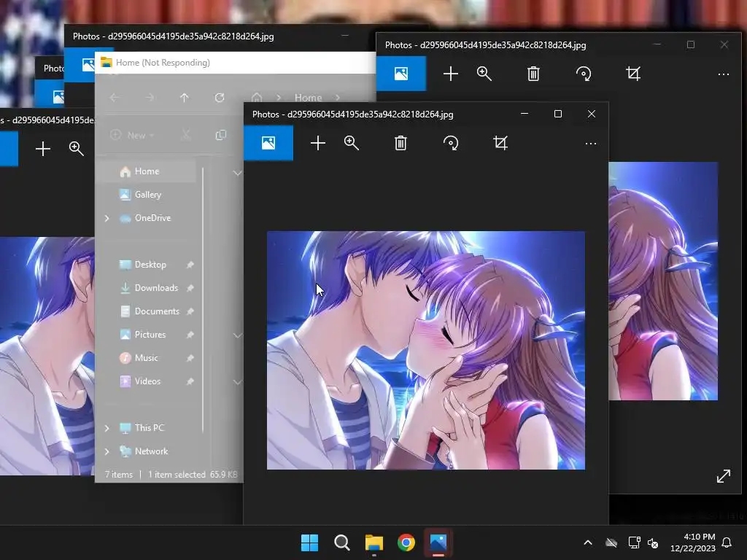
Task: Expand the This PC tree node
Action: (107, 428)
